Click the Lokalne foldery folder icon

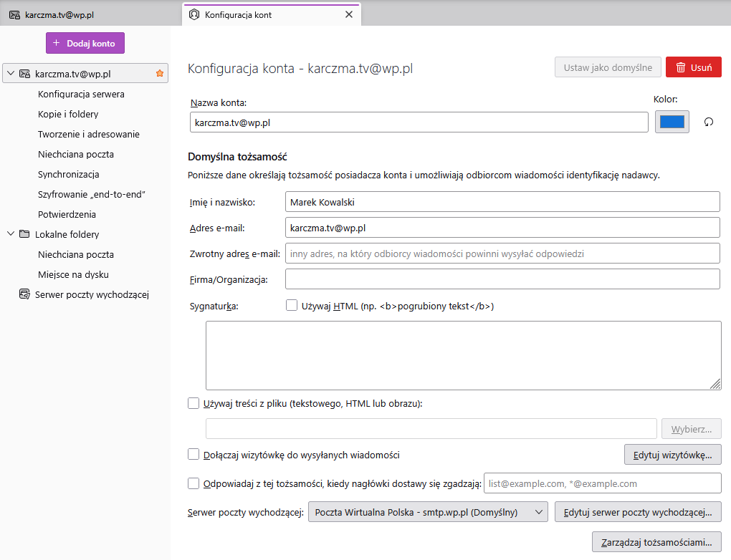[24, 234]
